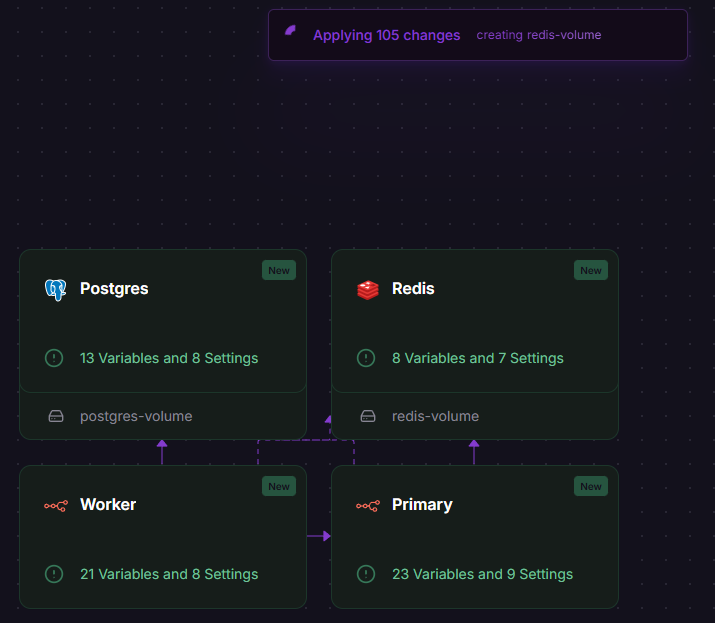Click the spinner icon beside Applying changes

[290, 31]
